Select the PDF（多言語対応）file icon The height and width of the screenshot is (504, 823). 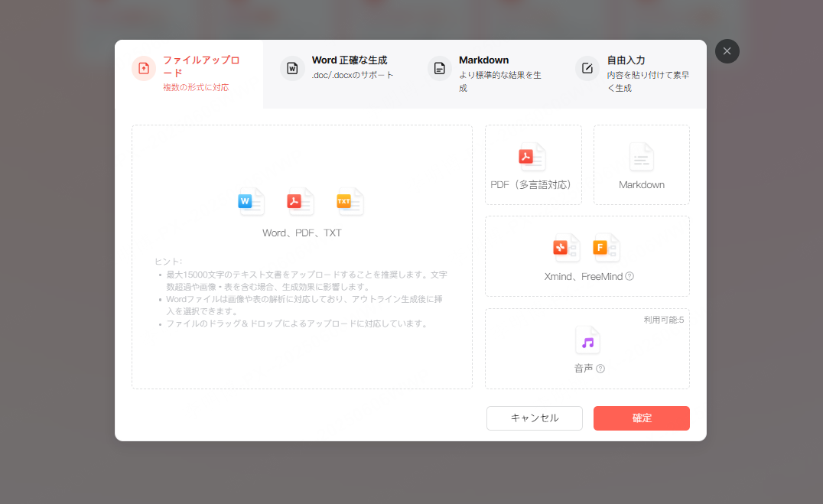point(532,157)
